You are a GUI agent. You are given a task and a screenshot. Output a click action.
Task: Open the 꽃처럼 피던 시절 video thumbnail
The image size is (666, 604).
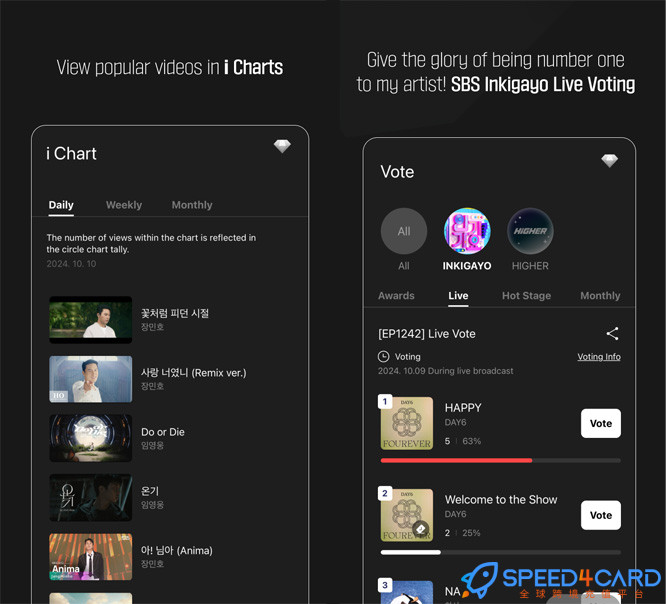point(90,319)
